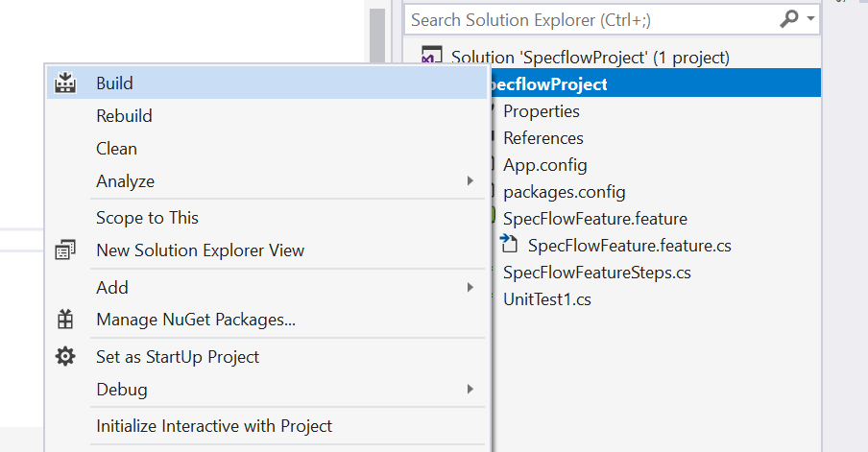Click in the Search Solution Explorer field
The image size is (868, 452).
pos(586,18)
